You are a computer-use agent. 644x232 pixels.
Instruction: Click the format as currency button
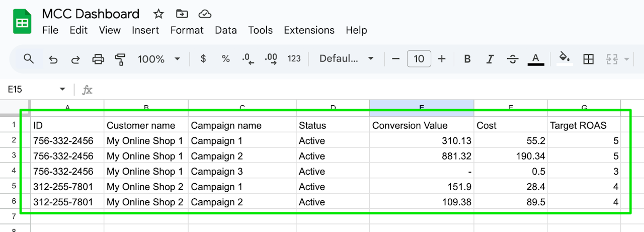point(203,59)
